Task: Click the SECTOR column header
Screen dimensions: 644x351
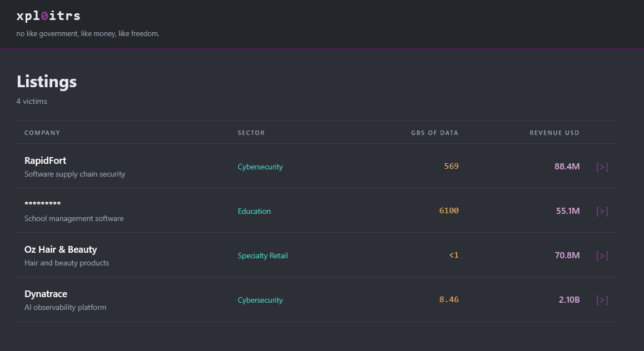Action: (251, 133)
